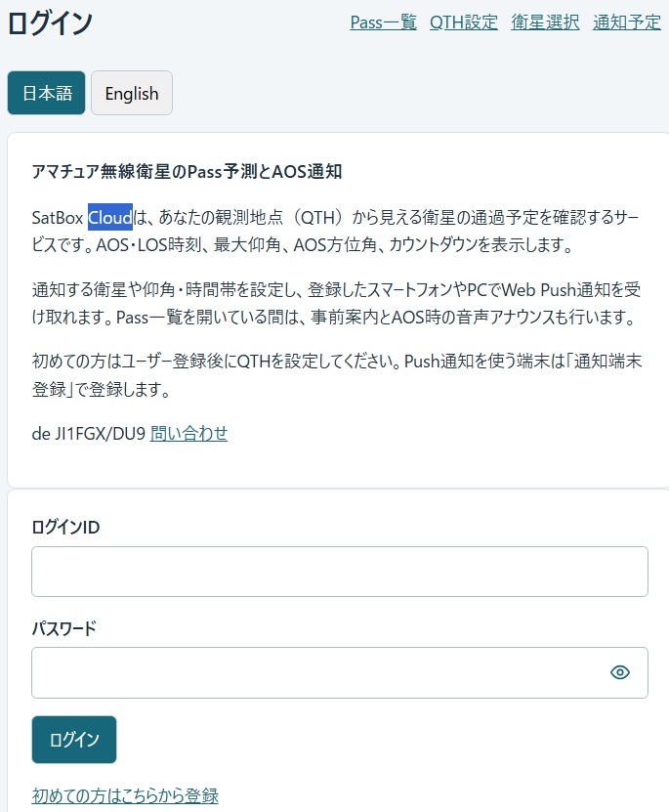Toggle password visibility eye icon
This screenshot has width=669, height=812.
(x=619, y=672)
